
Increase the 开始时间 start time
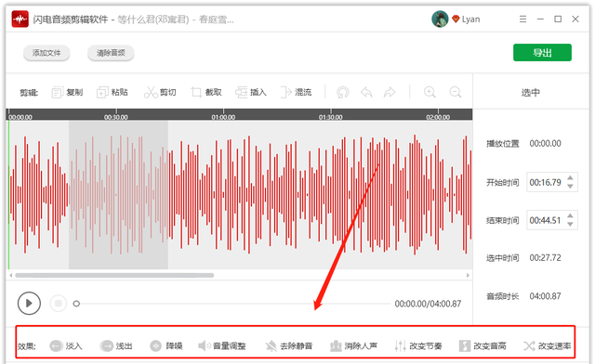[570, 178]
